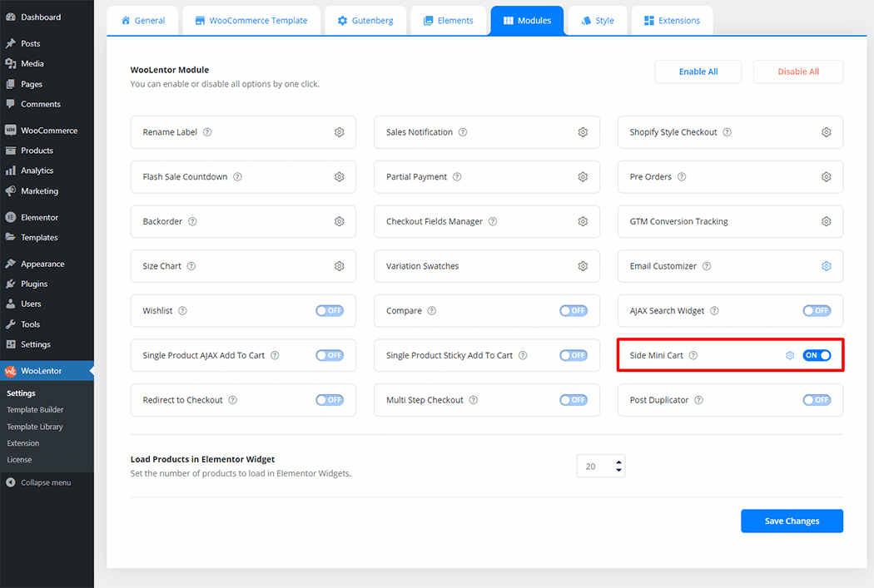Click help icon beside Wishlist
The image size is (874, 588).
[x=182, y=311]
